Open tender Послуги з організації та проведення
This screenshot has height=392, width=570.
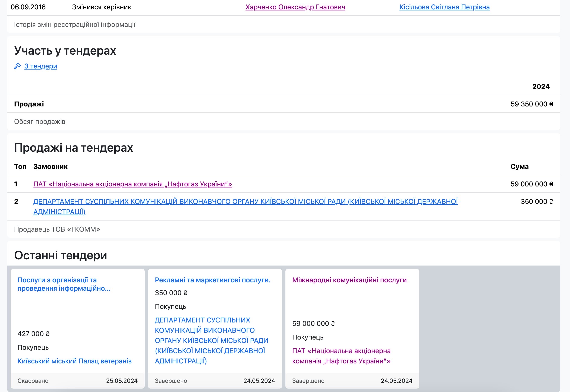[64, 284]
